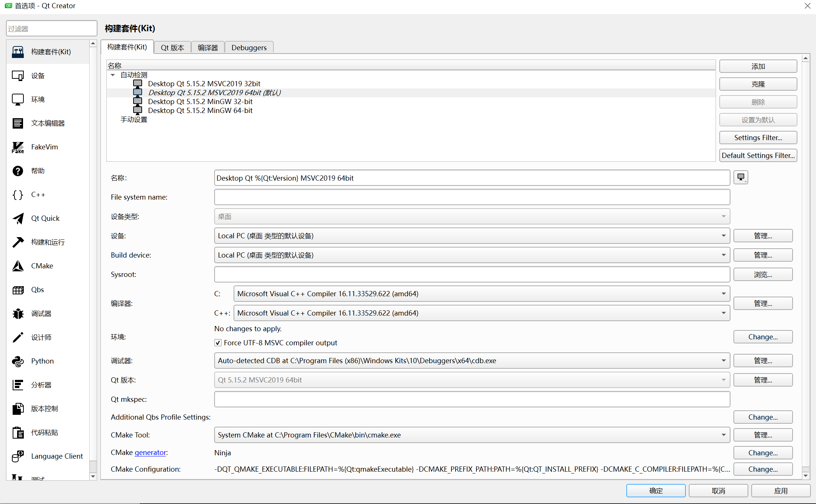This screenshot has width=816, height=504.
Task: Open the help question-mark category icon
Action: [18, 171]
